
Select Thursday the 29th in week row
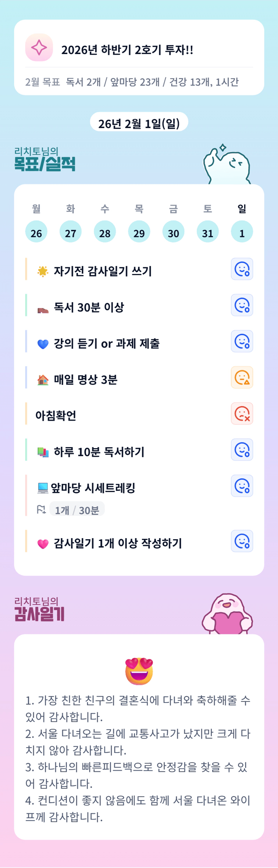click(139, 232)
